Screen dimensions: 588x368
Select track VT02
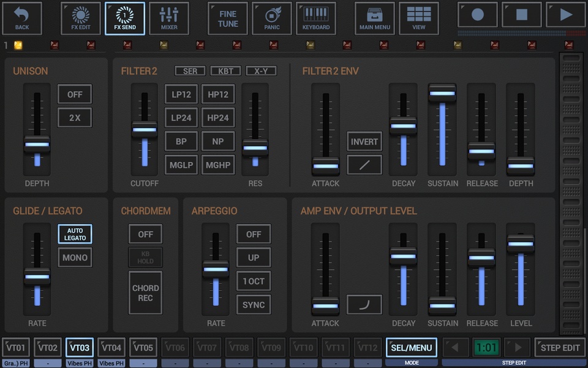click(x=48, y=348)
